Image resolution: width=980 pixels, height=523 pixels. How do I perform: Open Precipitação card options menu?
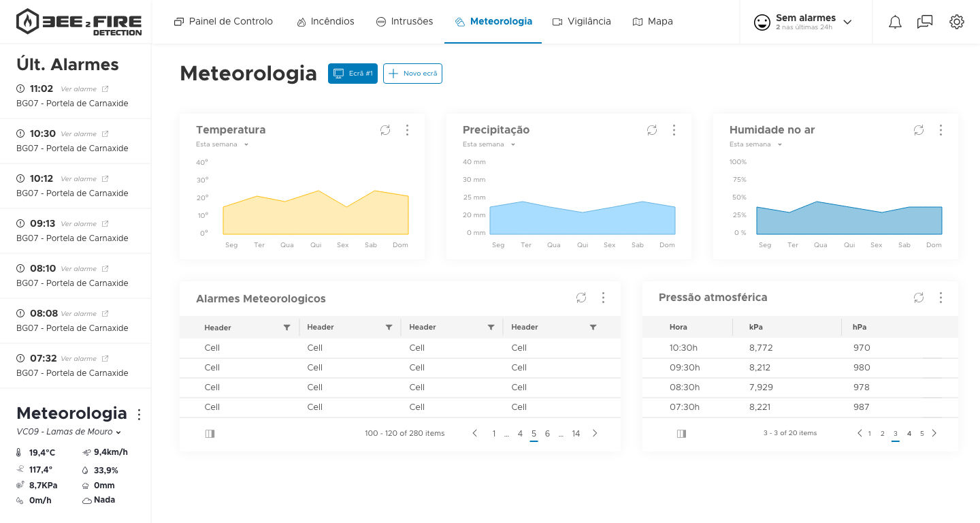click(x=674, y=130)
